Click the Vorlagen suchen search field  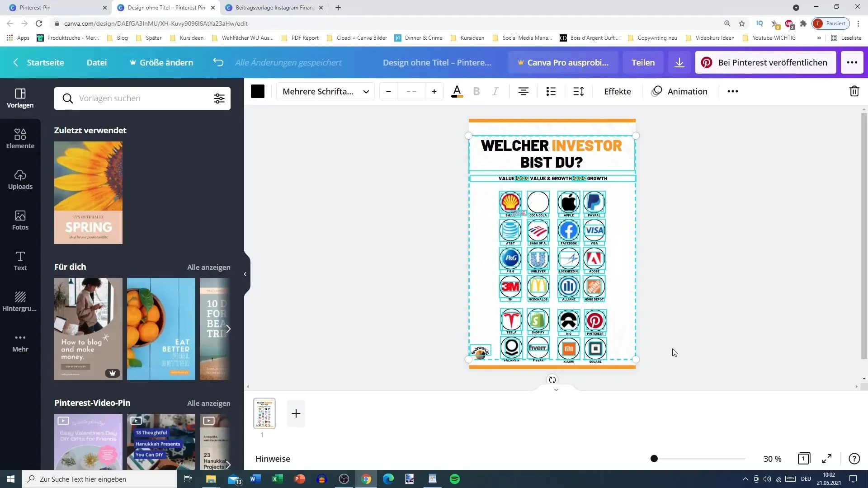(142, 99)
